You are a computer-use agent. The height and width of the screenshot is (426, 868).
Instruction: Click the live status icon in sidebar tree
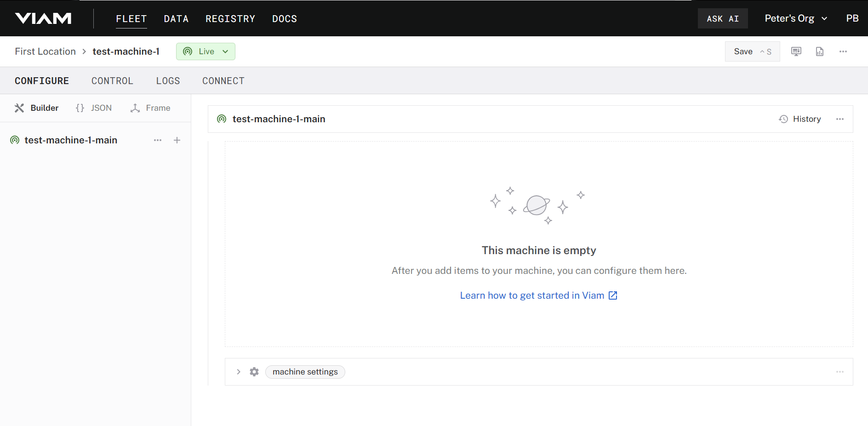[15, 140]
